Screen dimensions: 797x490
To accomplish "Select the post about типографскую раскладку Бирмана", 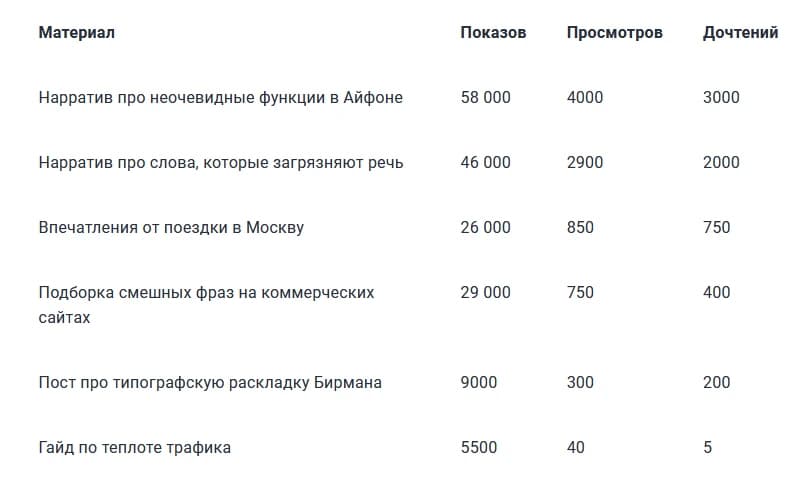I will 210,383.
